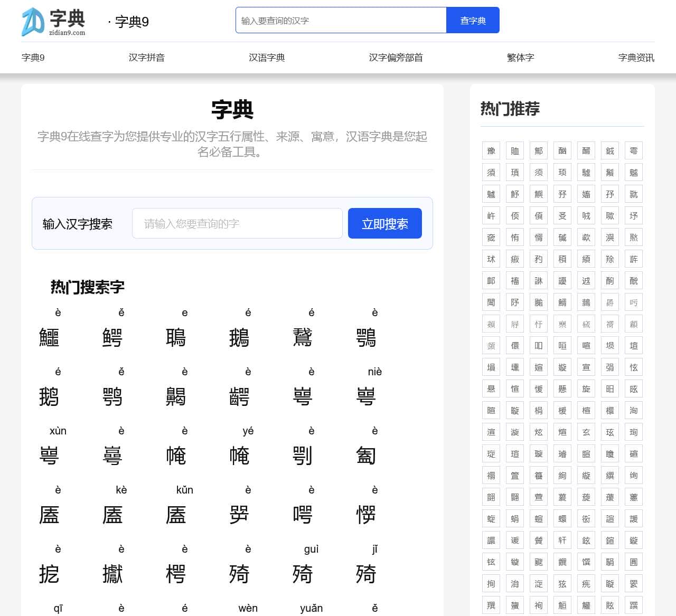Image resolution: width=676 pixels, height=616 pixels.
Task: Click inside the top header search box
Action: click(x=341, y=20)
